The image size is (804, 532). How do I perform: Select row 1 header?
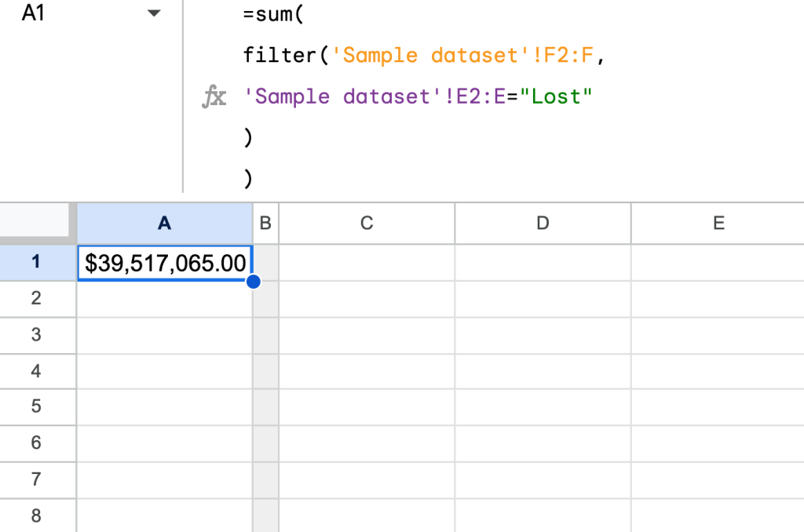pos(38,261)
